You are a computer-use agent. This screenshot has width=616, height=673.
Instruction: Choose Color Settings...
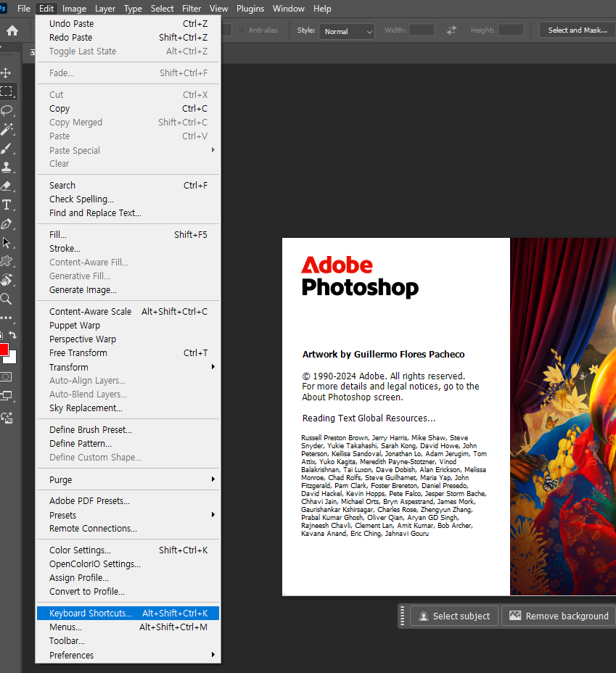128,550
